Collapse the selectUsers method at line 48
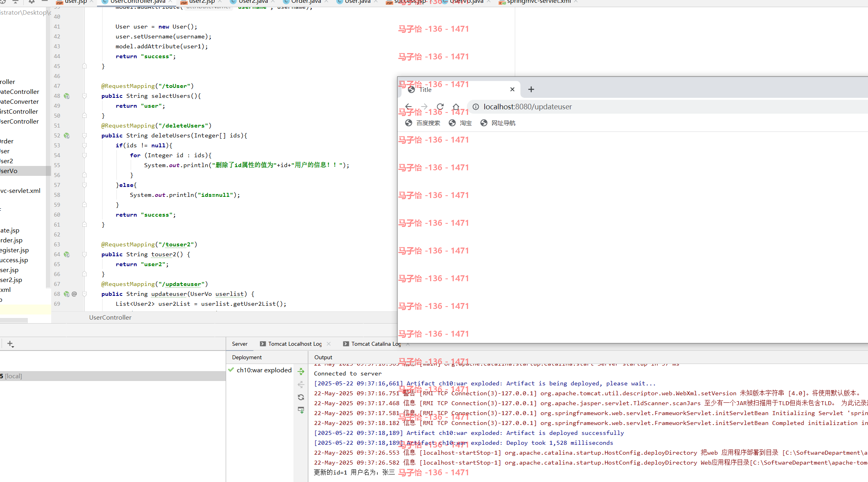Viewport: 868px width, 482px height. [x=84, y=96]
